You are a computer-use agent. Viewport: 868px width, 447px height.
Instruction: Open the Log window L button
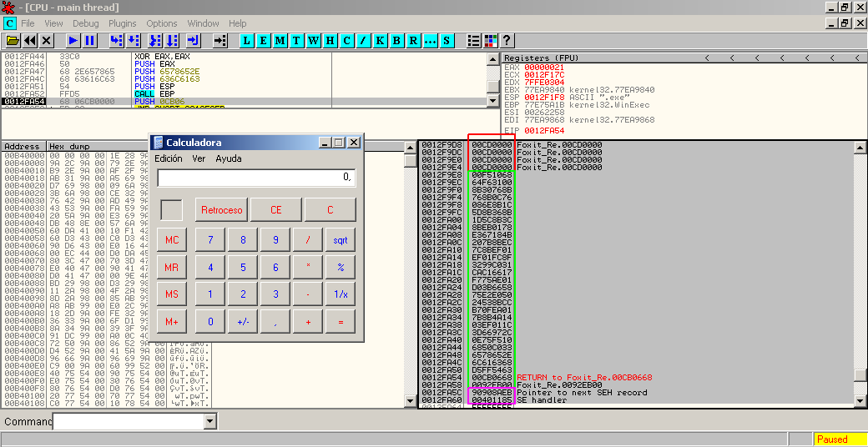click(x=246, y=40)
